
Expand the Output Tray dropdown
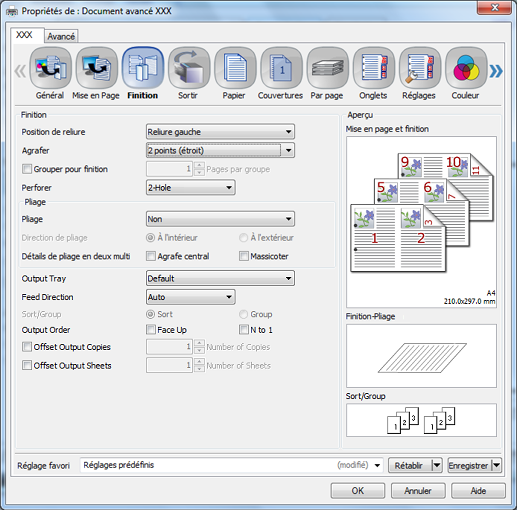(220, 278)
